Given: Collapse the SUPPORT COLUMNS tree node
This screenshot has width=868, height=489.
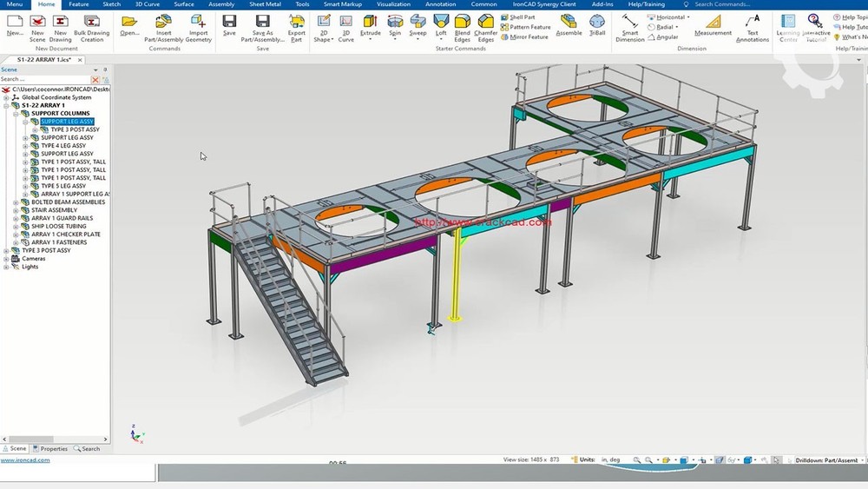Looking at the screenshot, I should 16,114.
